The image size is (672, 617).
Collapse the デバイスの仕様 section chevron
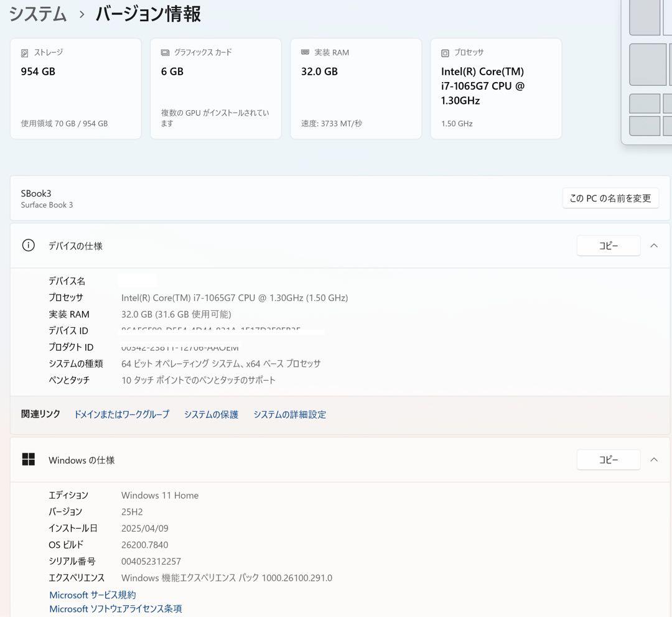pos(654,245)
